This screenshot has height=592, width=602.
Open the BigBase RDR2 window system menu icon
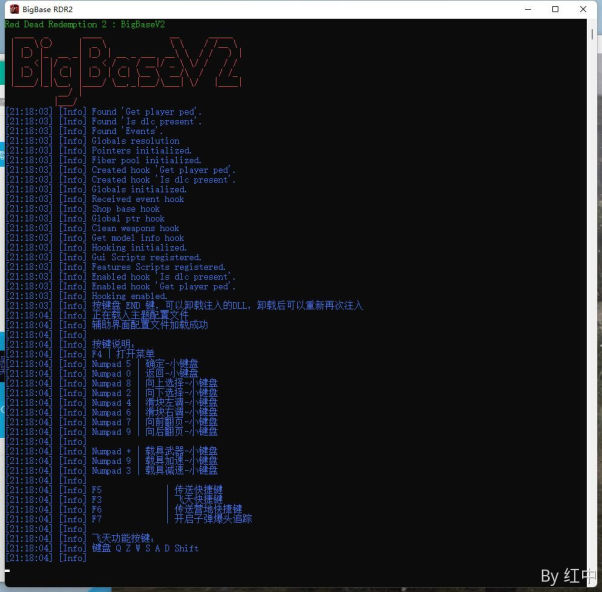click(15, 9)
